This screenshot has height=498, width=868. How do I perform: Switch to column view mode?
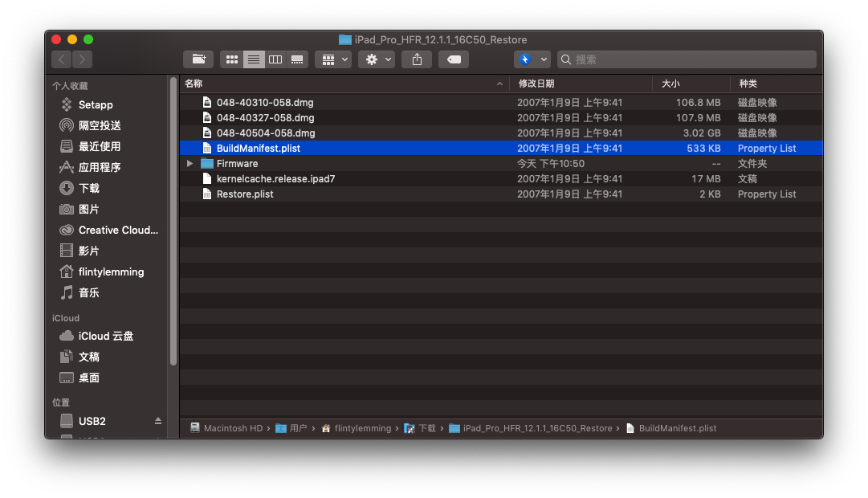click(275, 59)
